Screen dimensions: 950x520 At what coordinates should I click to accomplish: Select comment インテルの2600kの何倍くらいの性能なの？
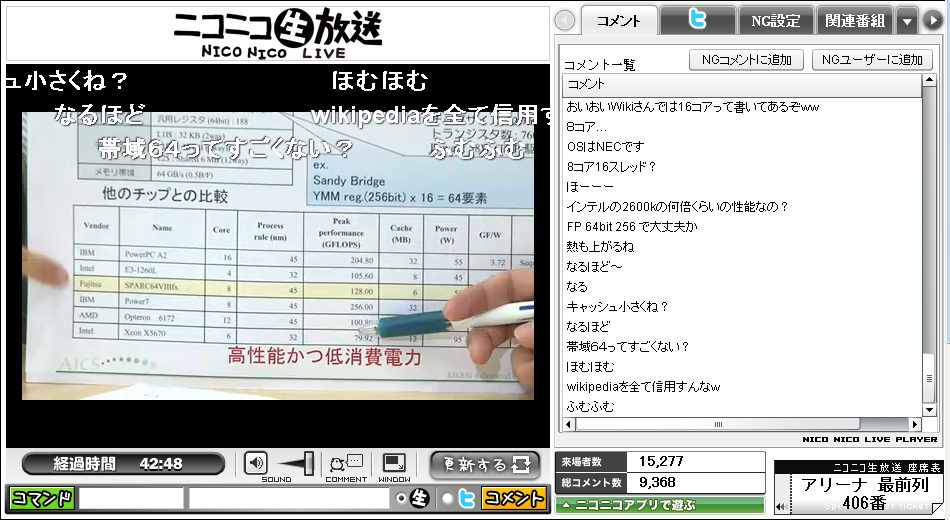pyautogui.click(x=677, y=207)
